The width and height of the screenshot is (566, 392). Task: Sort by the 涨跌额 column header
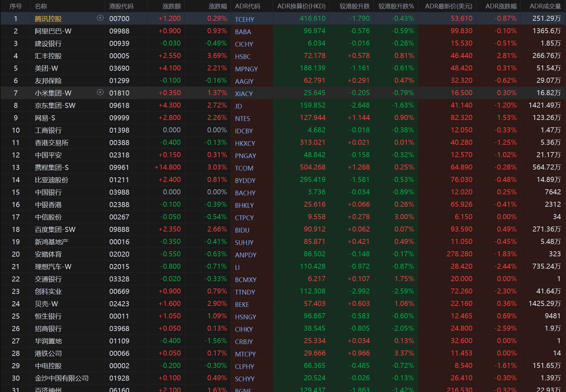tap(171, 6)
